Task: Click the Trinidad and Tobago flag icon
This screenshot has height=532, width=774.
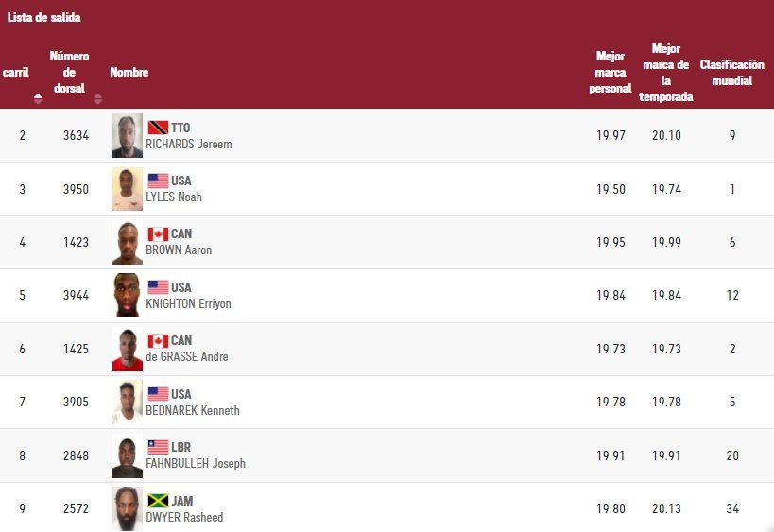Action: tap(158, 128)
